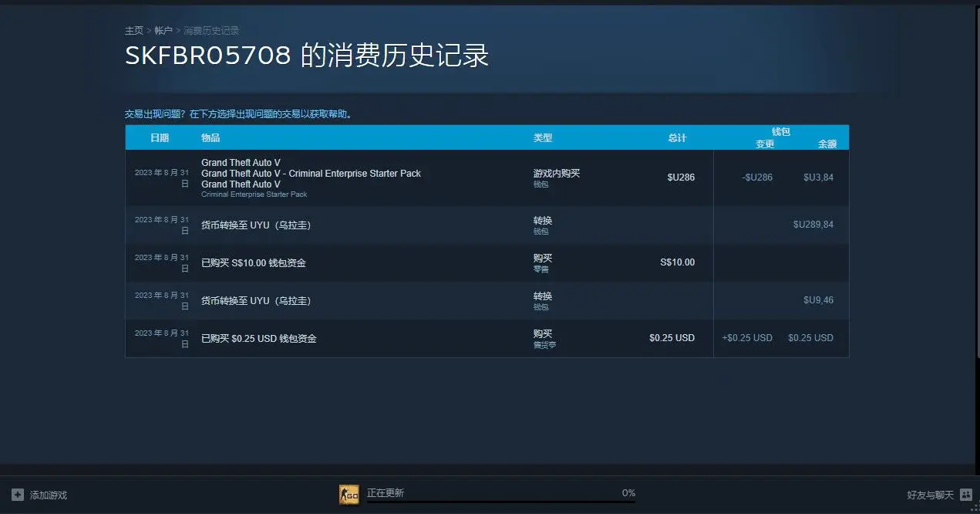Click the 钱包 column header
980x514 pixels.
(781, 132)
